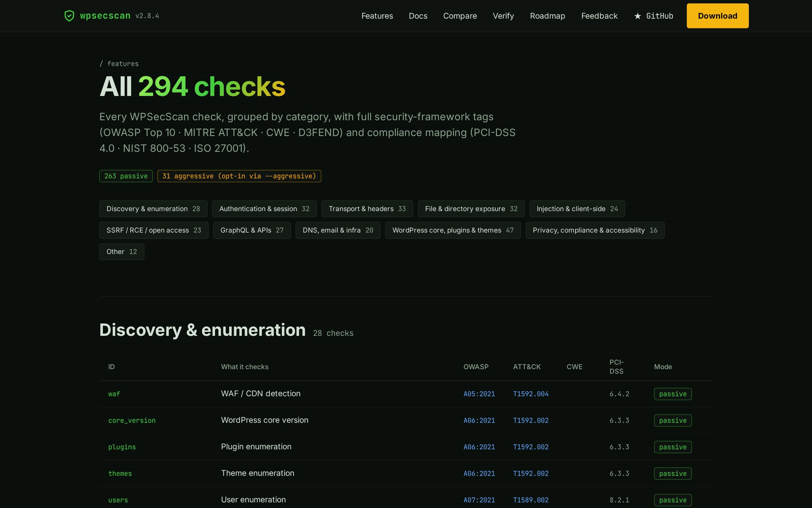
Task: Click the wpsecscan shield logo icon
Action: (x=69, y=16)
